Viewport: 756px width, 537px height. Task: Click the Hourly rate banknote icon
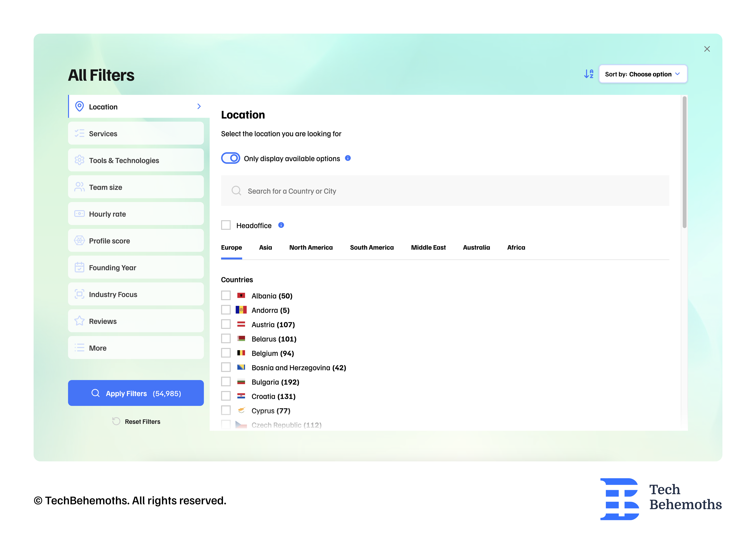(79, 214)
